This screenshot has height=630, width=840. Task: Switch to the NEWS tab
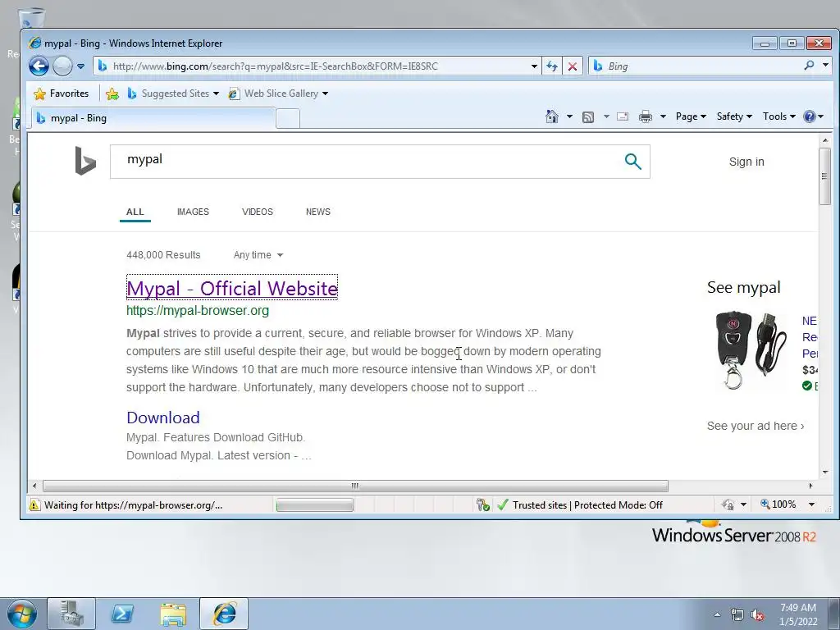(317, 212)
